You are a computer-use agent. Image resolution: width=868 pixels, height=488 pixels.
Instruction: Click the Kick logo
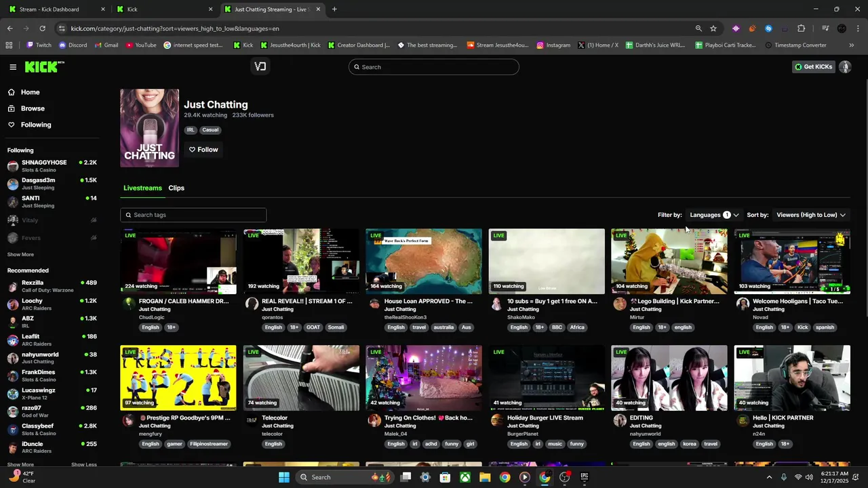[x=44, y=66]
